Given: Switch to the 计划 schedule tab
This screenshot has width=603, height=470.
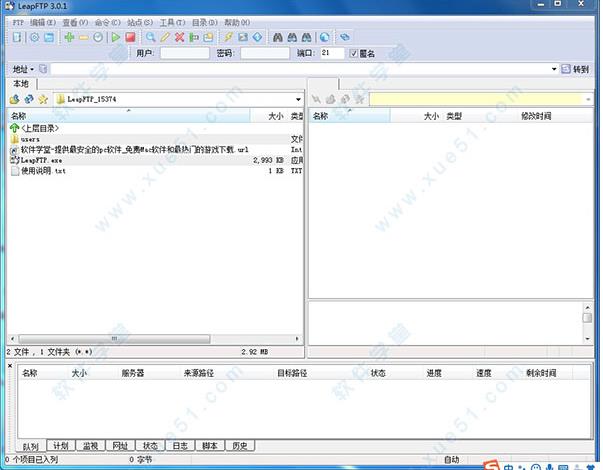Looking at the screenshot, I should (x=61, y=445).
